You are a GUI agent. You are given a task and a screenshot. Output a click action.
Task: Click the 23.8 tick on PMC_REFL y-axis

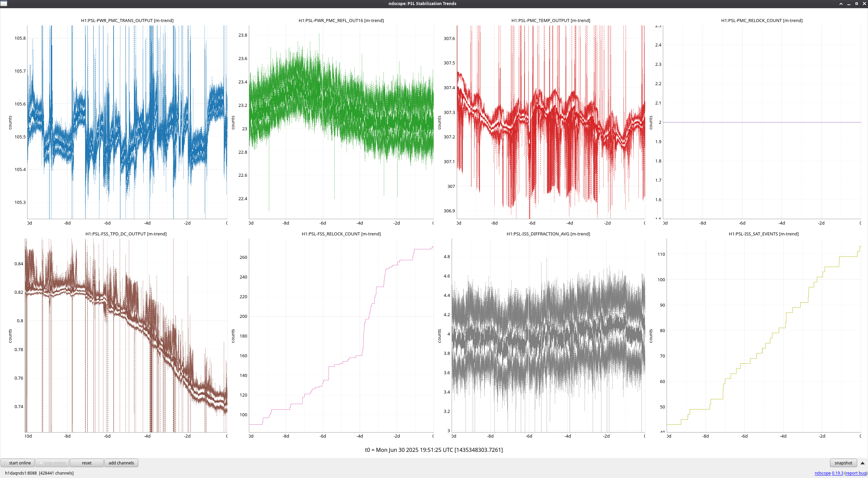coord(243,35)
